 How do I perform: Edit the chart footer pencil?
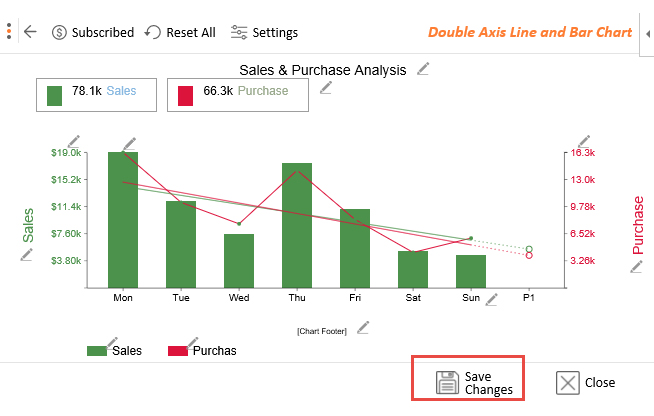click(363, 328)
